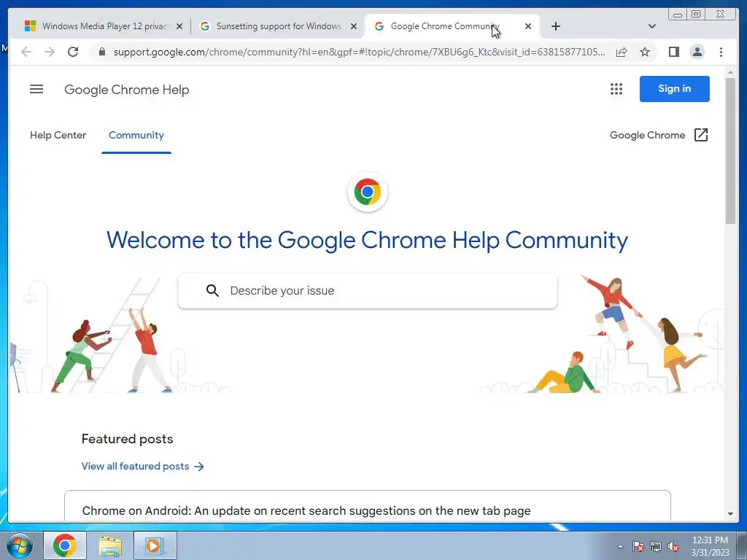Viewport: 747px width, 560px height.
Task: Click the muted volume tray icon
Action: pyautogui.click(x=673, y=546)
